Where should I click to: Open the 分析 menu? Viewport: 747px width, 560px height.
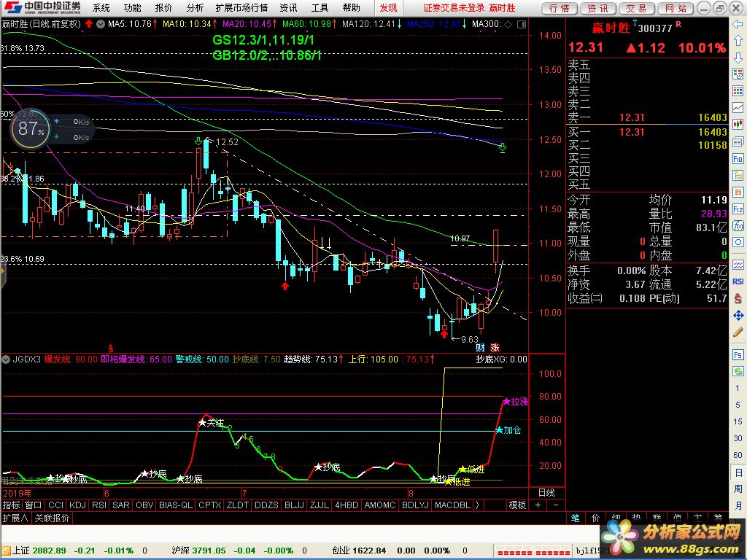(x=196, y=7)
